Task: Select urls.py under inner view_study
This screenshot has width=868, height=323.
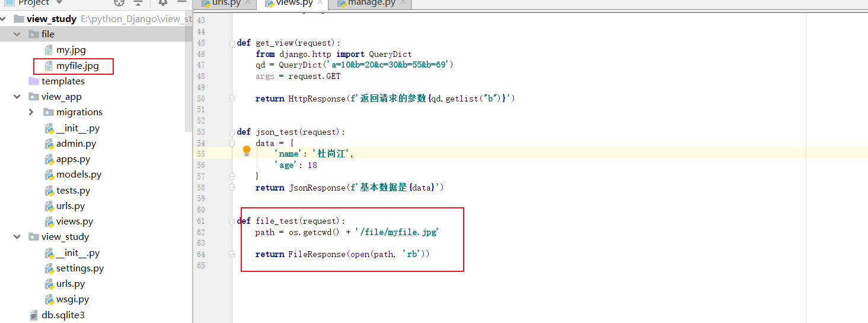Action: coord(71,284)
